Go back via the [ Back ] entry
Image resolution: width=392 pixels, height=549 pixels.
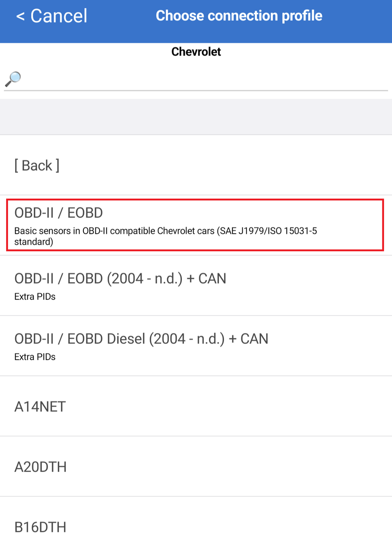click(x=37, y=165)
